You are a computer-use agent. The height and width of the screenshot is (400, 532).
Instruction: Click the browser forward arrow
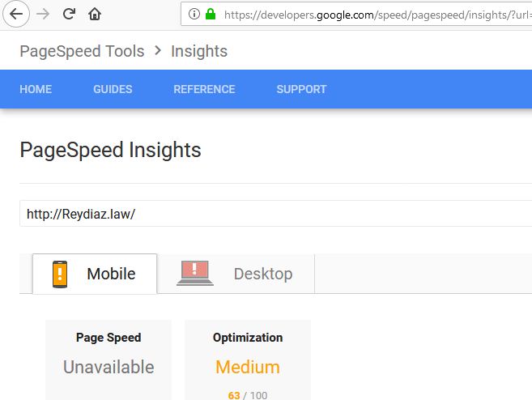43,15
